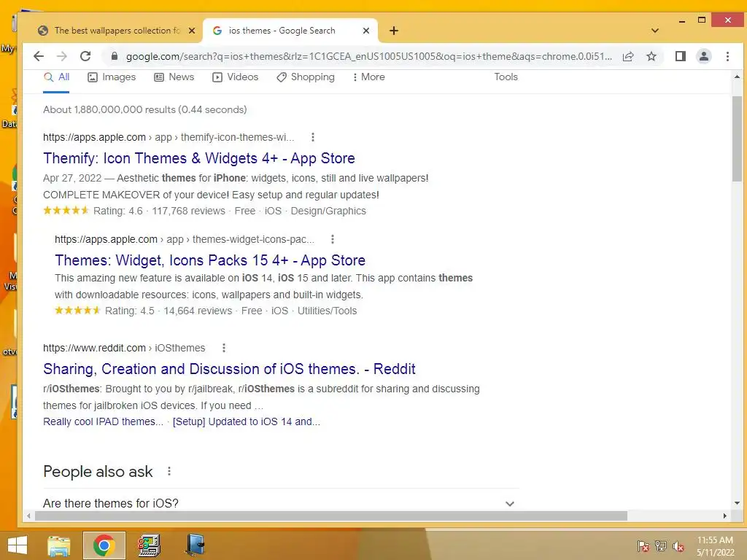Viewport: 747px width, 560px height.
Task: Reload the current page
Action: [x=85, y=56]
